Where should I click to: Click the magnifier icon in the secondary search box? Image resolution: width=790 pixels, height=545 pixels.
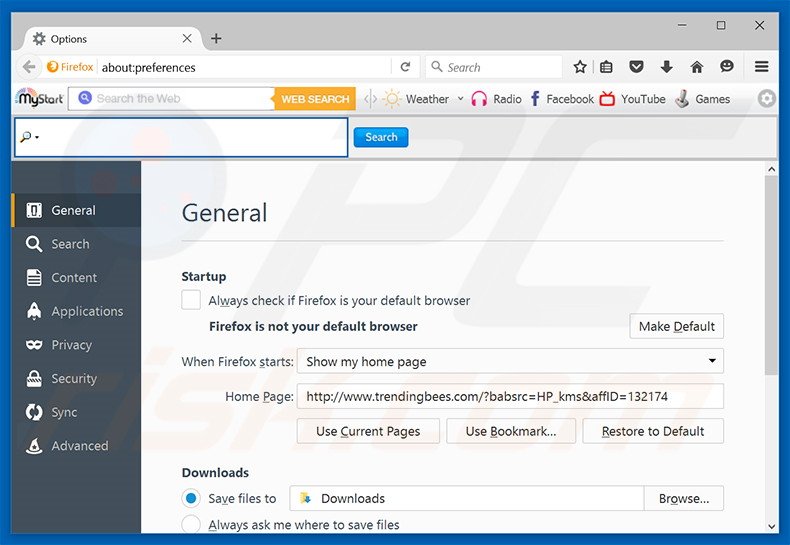[x=26, y=137]
